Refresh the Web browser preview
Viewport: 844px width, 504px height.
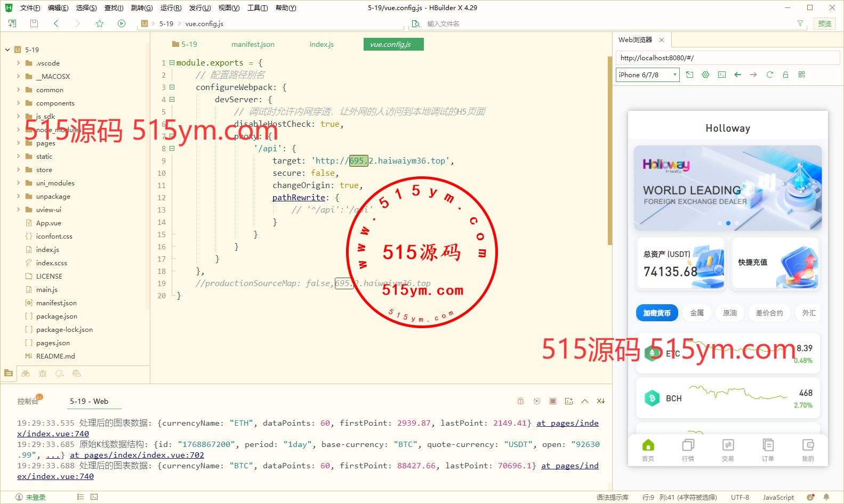click(769, 75)
